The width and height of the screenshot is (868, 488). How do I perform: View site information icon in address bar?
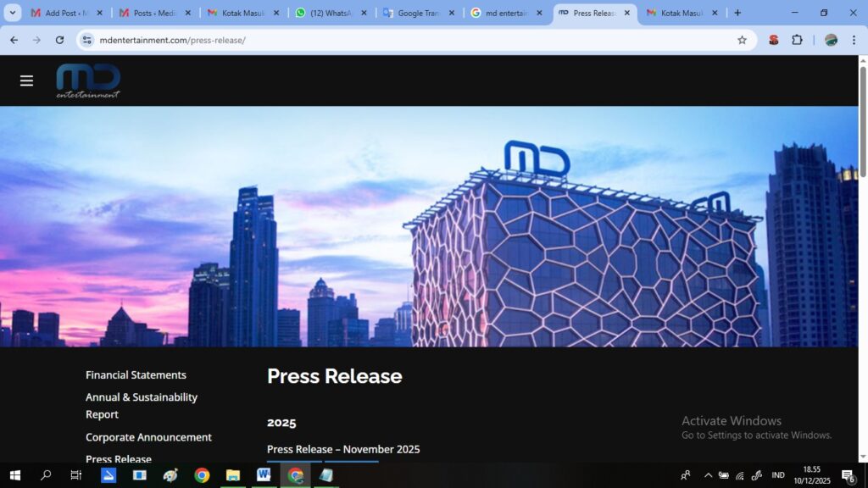[x=86, y=40]
